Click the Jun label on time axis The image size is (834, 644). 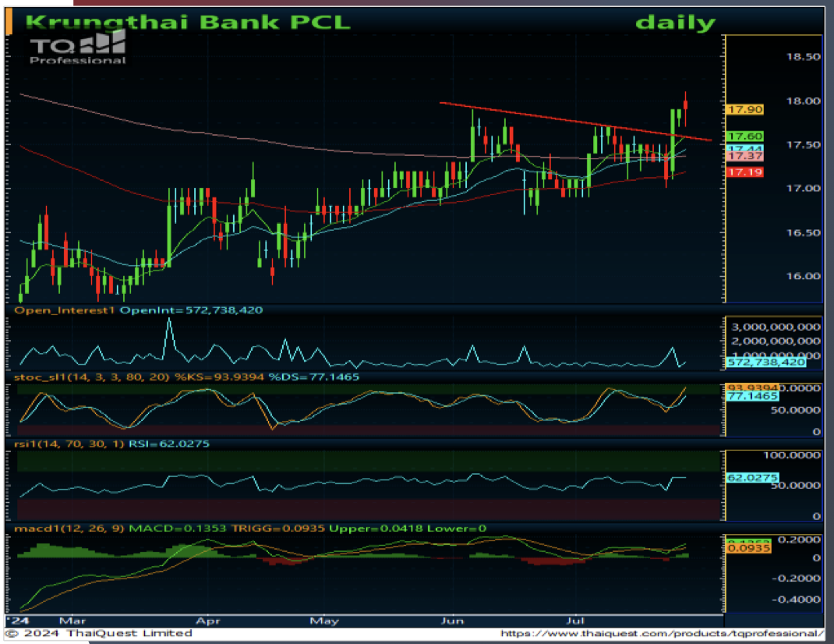click(453, 621)
